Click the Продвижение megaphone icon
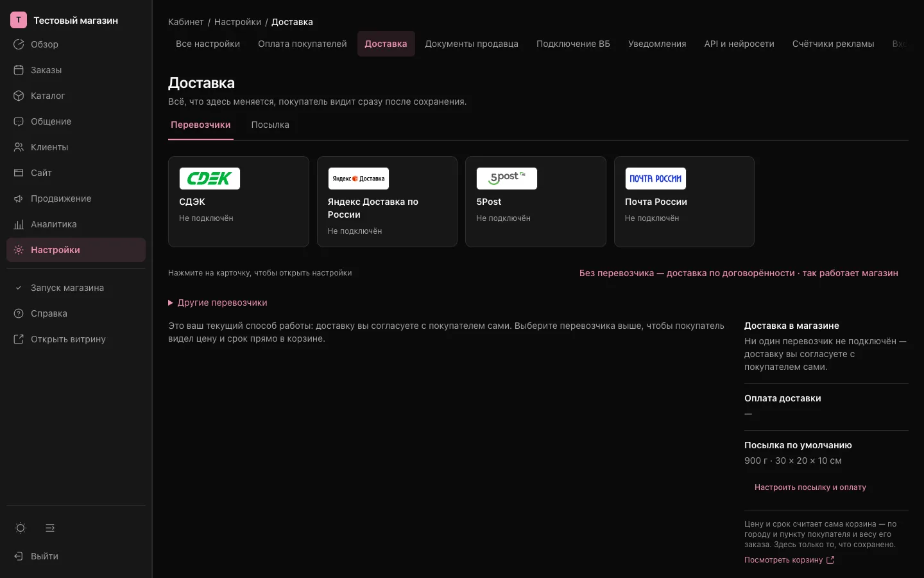Screen dimensions: 924x578 (x=19, y=198)
